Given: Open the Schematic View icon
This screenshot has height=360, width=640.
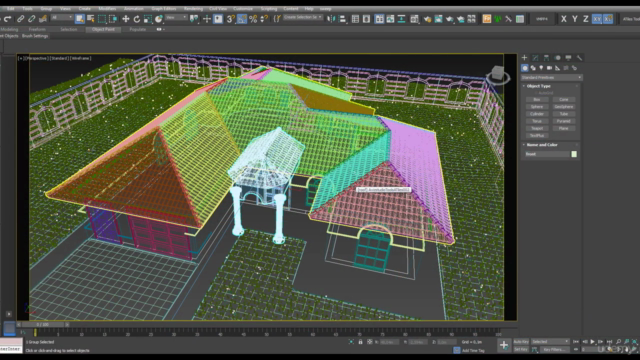Looking at the screenshot, I should [402, 19].
